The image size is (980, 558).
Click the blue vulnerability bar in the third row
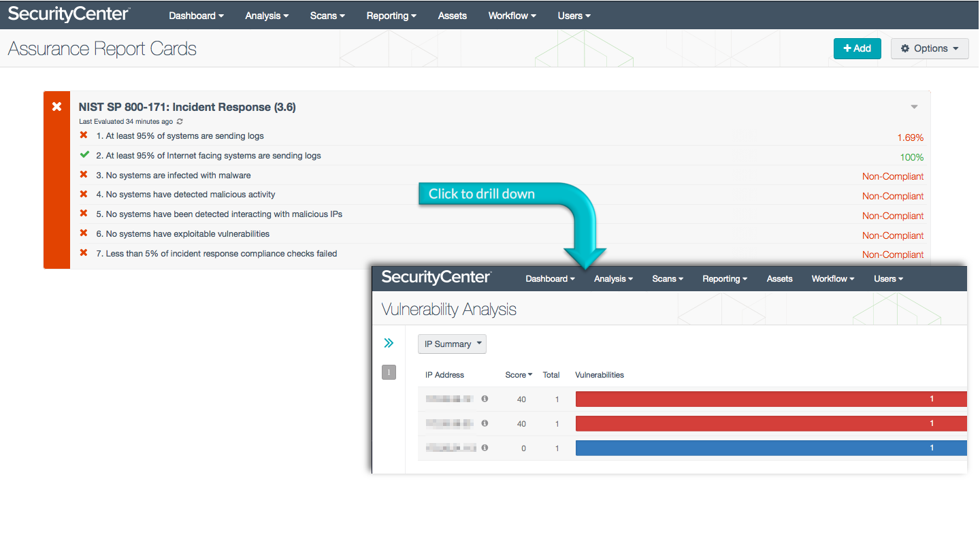pyautogui.click(x=771, y=448)
